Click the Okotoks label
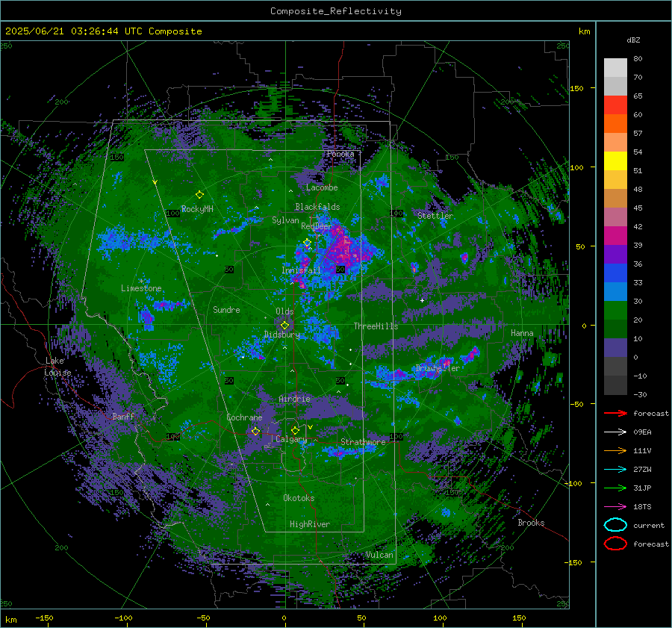 (x=299, y=498)
